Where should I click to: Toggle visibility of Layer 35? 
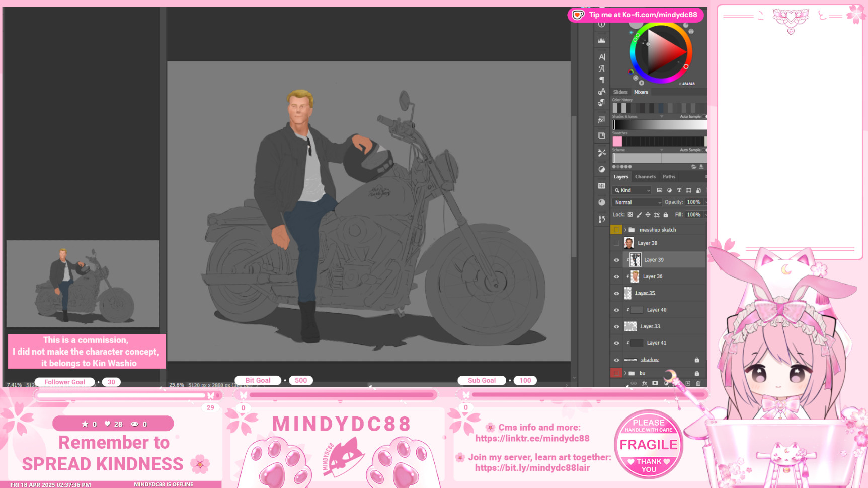pyautogui.click(x=616, y=293)
